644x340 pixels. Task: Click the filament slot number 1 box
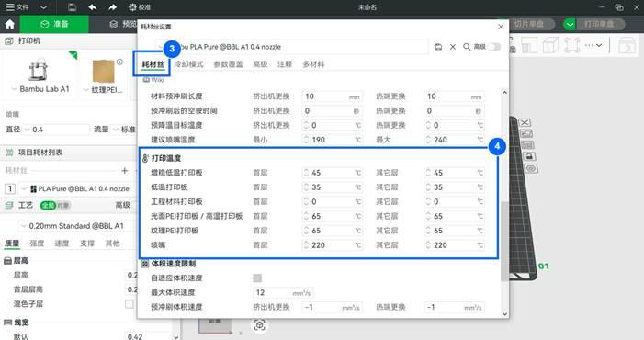point(10,188)
